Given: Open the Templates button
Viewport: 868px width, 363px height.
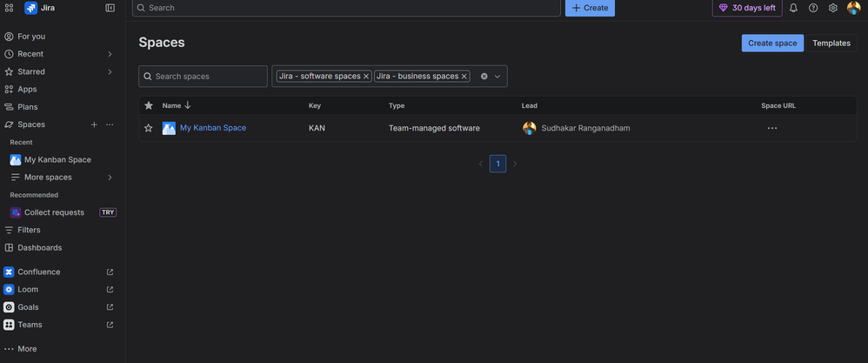Looking at the screenshot, I should coord(831,44).
